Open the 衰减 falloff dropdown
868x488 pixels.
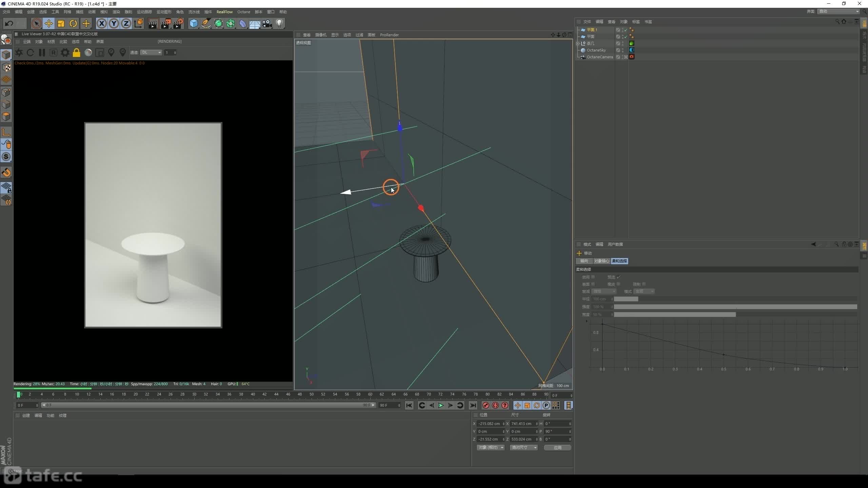(604, 291)
